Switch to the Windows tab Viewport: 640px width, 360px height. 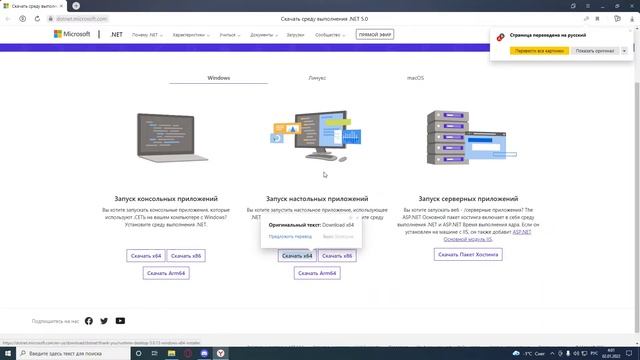(218, 78)
